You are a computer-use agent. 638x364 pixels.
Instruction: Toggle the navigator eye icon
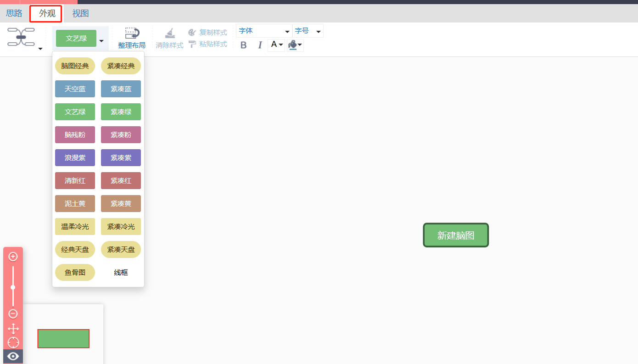tap(13, 356)
